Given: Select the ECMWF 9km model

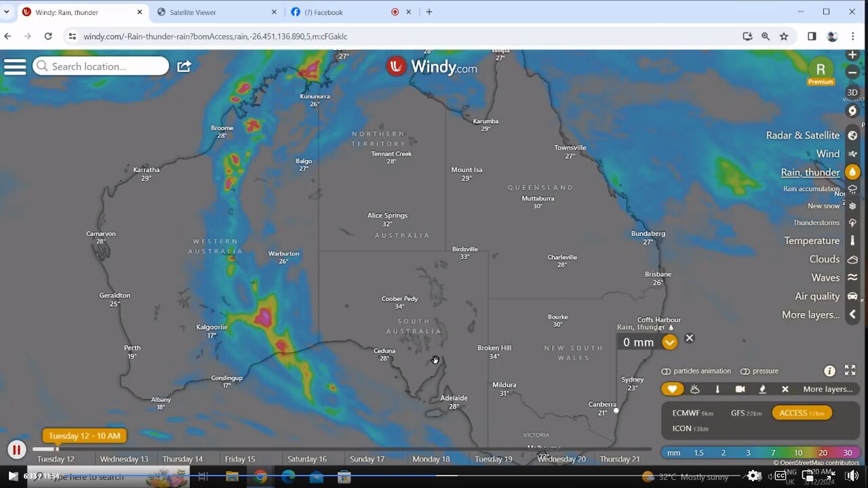Looking at the screenshot, I should click(692, 413).
